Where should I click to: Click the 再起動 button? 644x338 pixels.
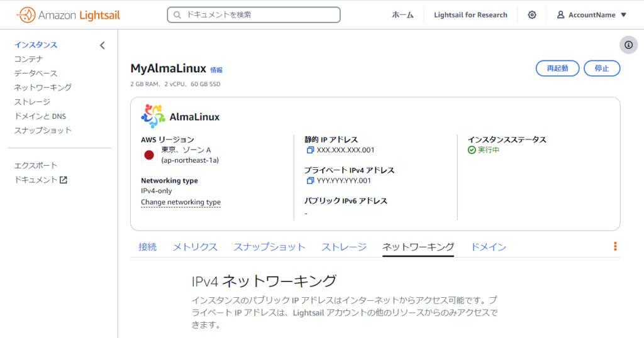tap(557, 68)
